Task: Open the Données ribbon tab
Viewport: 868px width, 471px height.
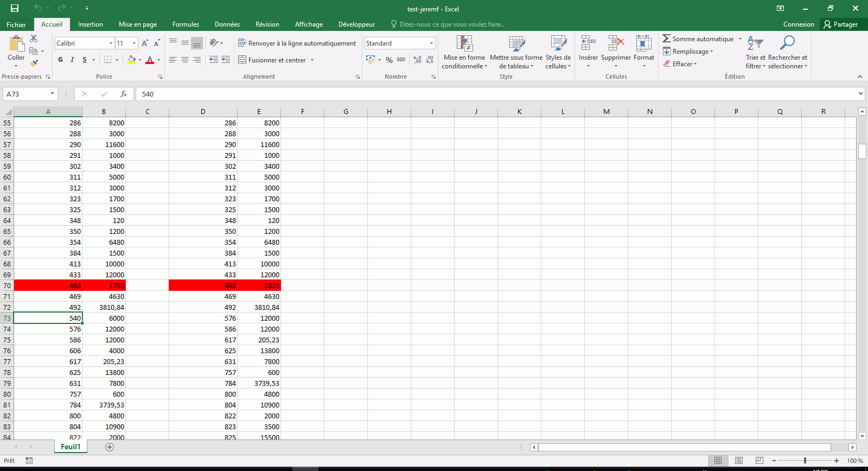Action: [x=227, y=24]
